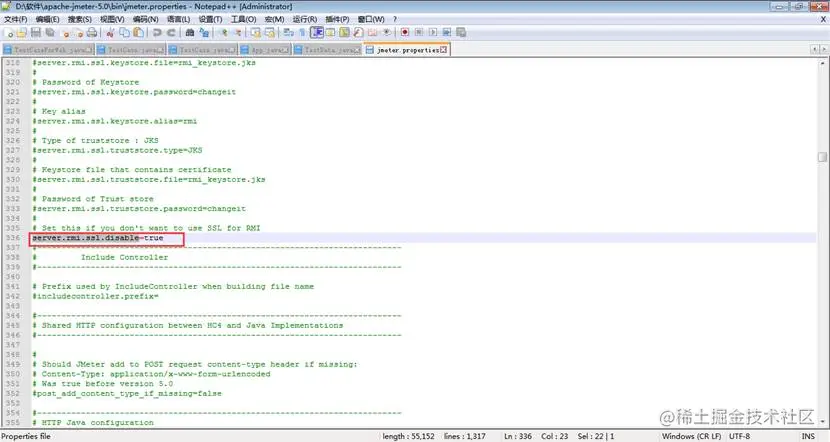Open user-defined language dialog icon
Screen dimensions: 830x442
tap(330, 33)
